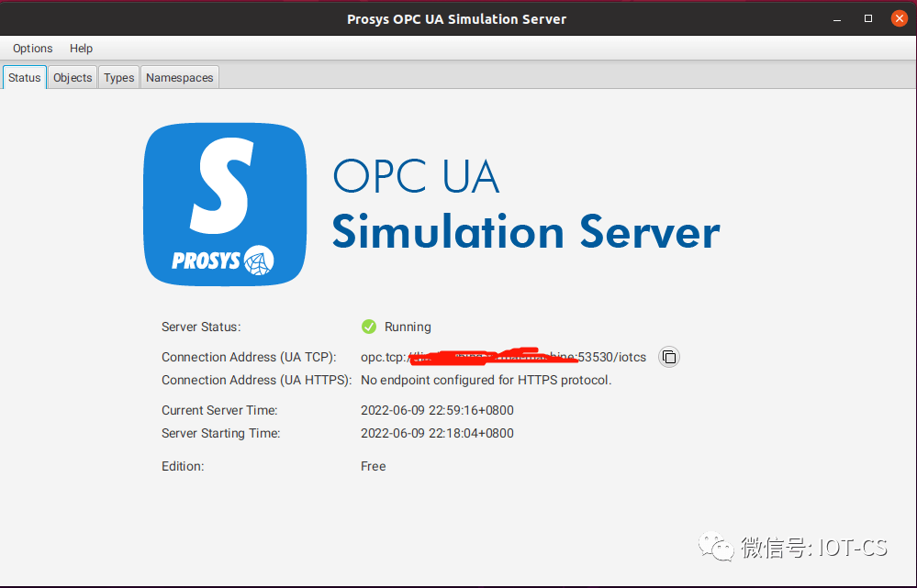Image resolution: width=917 pixels, height=588 pixels.
Task: Switch to the Namespaces tab
Action: pos(179,77)
